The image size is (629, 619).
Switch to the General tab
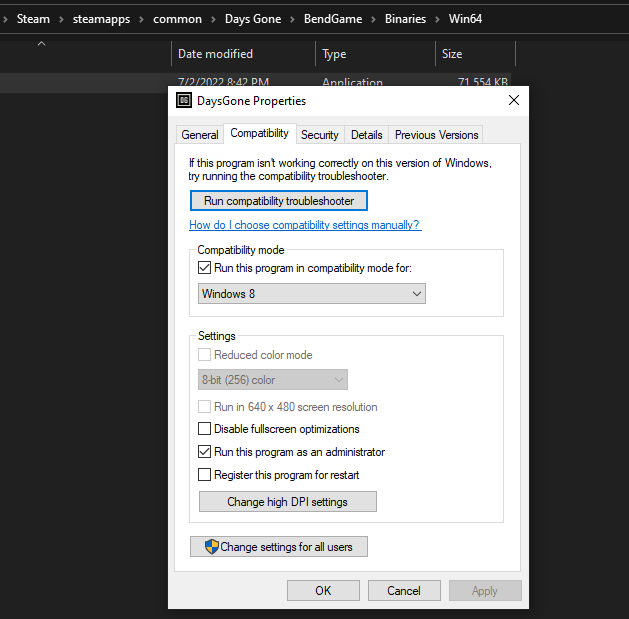(x=200, y=135)
